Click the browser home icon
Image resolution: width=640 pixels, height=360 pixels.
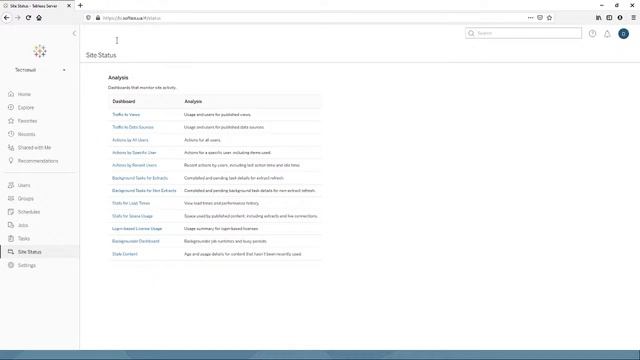coord(39,18)
